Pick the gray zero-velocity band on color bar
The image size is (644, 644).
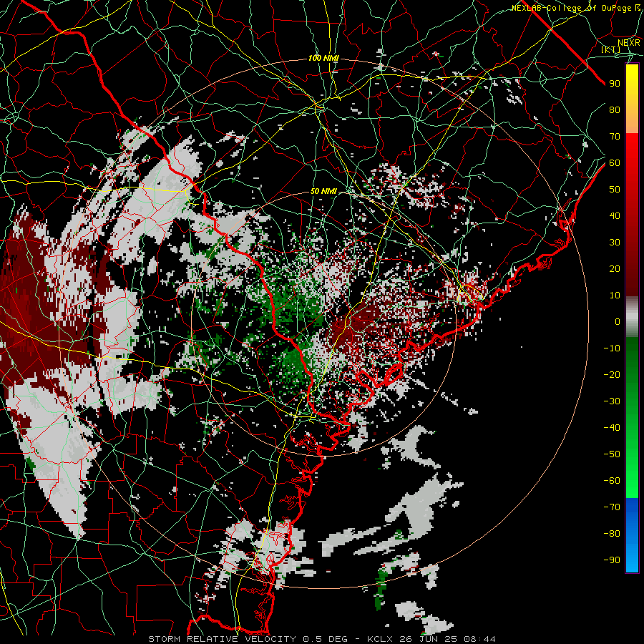pyautogui.click(x=632, y=317)
